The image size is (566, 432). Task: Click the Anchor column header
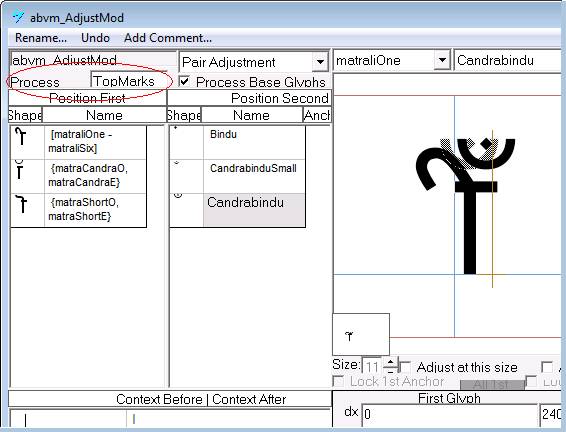coord(317,115)
